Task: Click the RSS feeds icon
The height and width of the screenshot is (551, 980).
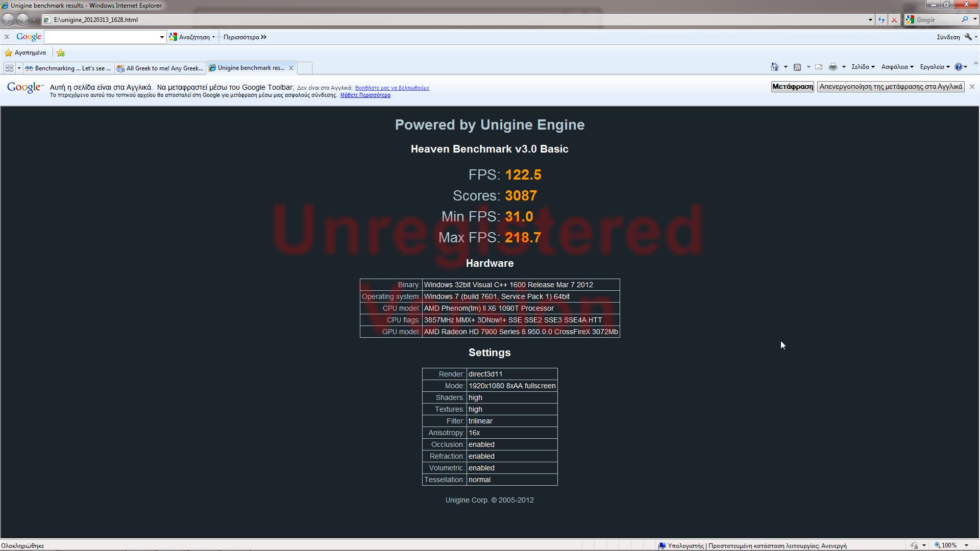Action: pos(797,67)
